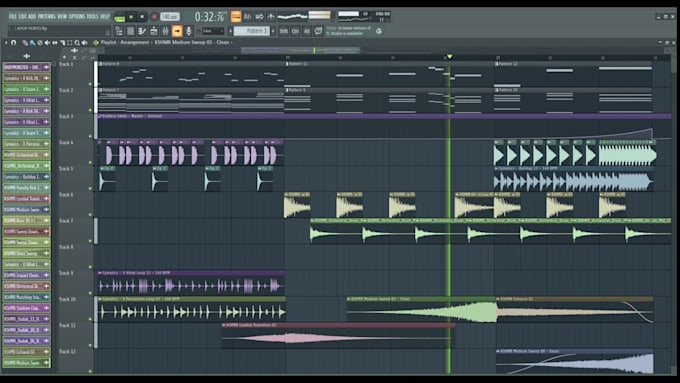The height and width of the screenshot is (383, 680).
Task: Click the microphone recording icon
Action: coord(188,31)
